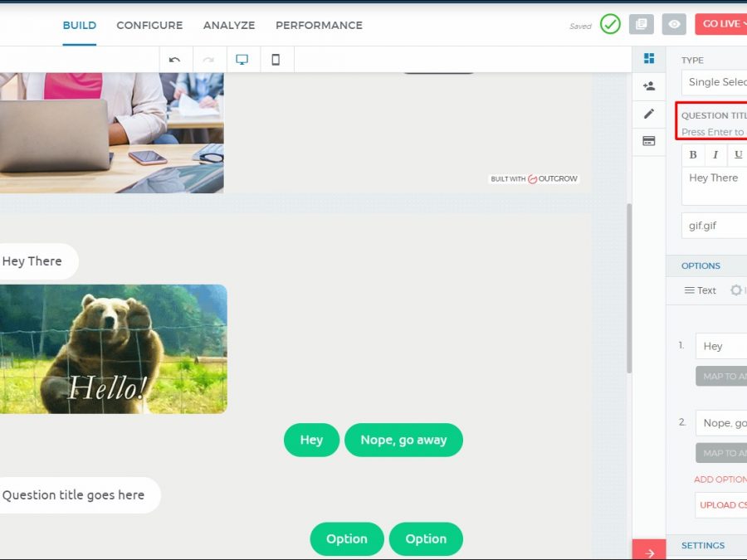Click the green saved checkmark icon
Screen dimensions: 747x560
click(610, 24)
